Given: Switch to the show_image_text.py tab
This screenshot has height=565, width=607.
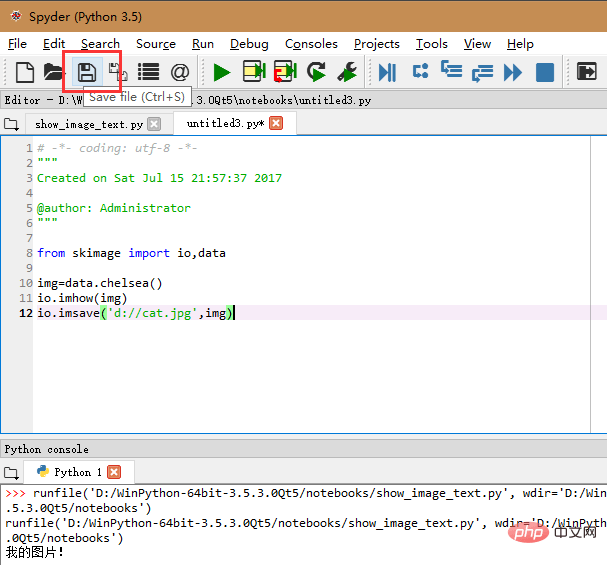Looking at the screenshot, I should coord(89,124).
